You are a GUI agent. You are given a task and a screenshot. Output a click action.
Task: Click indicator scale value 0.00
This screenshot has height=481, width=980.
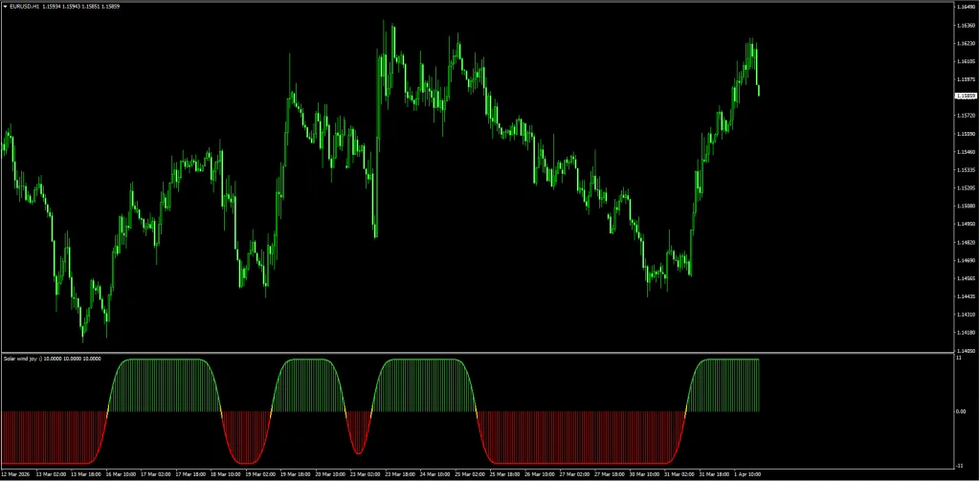point(961,411)
